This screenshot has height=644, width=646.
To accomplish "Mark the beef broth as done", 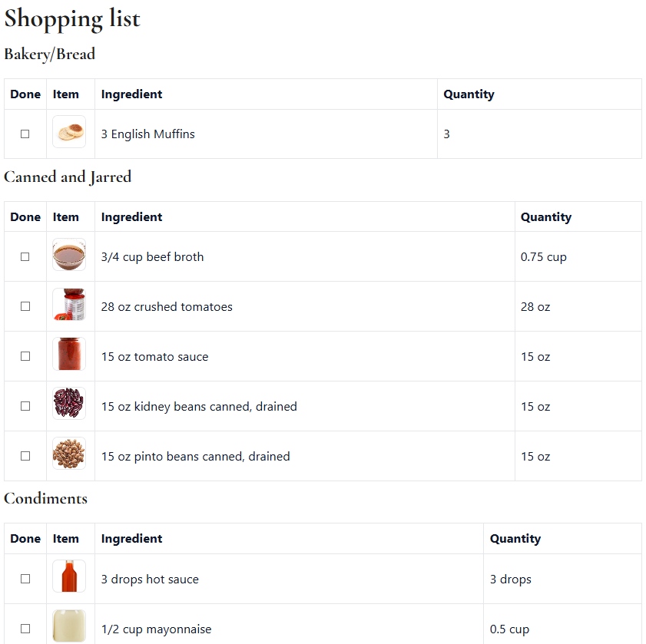I will point(25,256).
